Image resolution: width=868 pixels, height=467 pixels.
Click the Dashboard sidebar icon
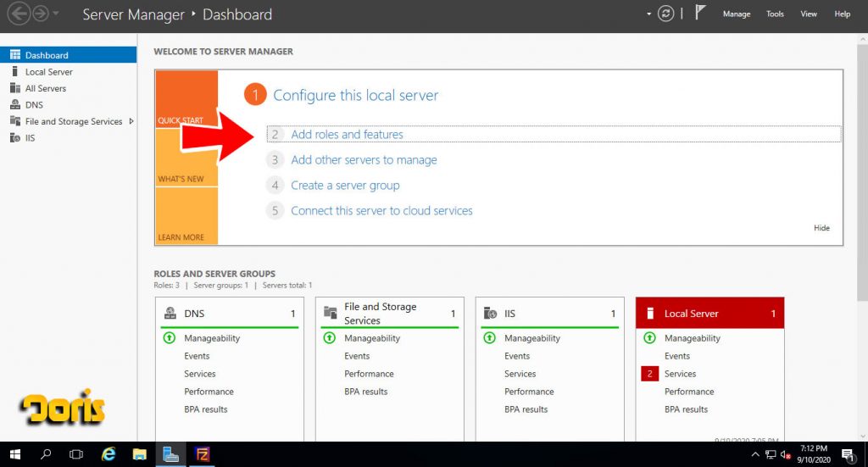click(x=15, y=55)
